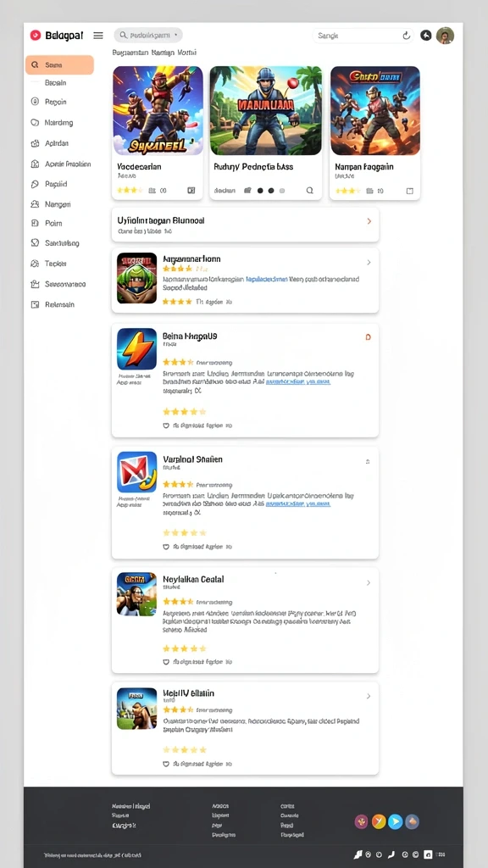The width and height of the screenshot is (488, 868).
Task: Open the lightning bolt app icon
Action: (x=136, y=348)
